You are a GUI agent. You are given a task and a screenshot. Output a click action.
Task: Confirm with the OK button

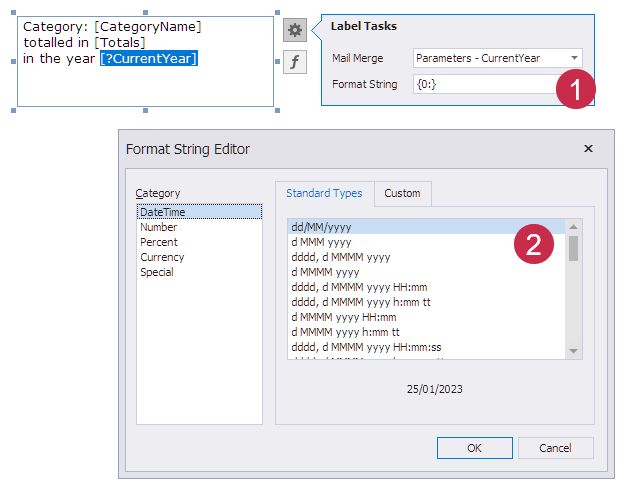click(x=475, y=448)
